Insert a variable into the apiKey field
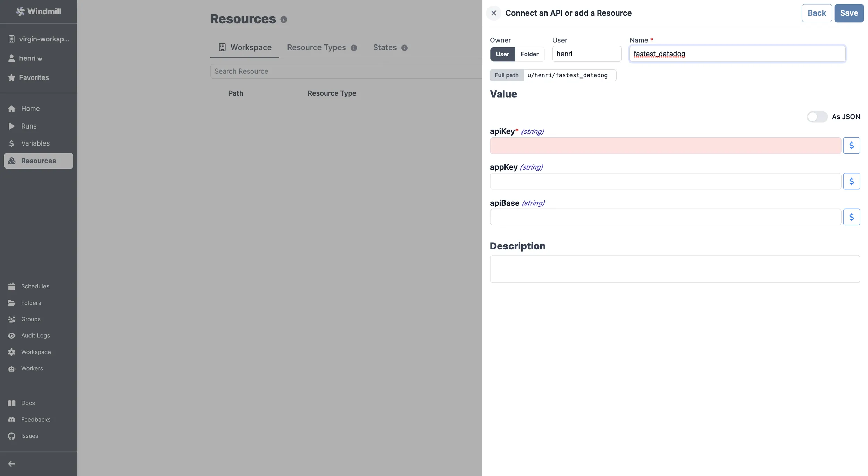 pyautogui.click(x=852, y=145)
